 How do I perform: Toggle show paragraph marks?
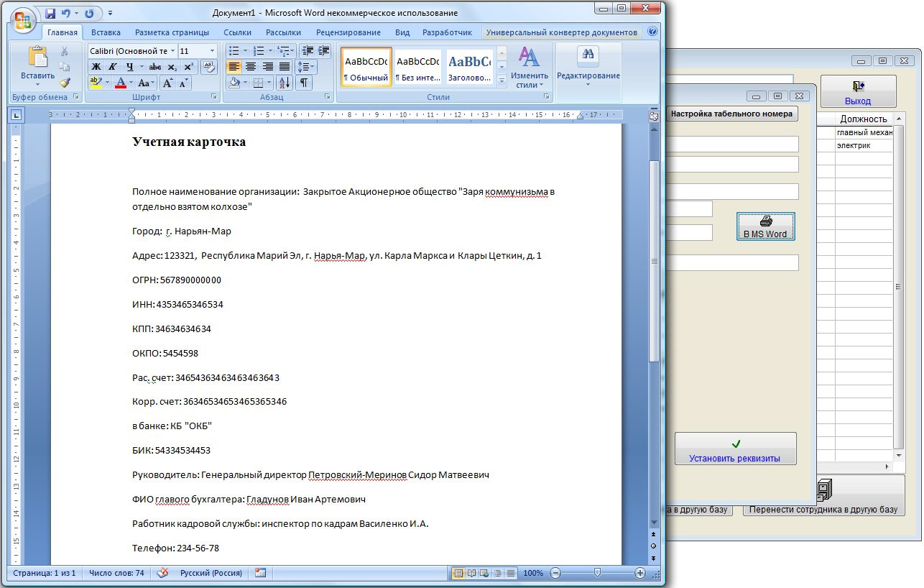(x=305, y=83)
